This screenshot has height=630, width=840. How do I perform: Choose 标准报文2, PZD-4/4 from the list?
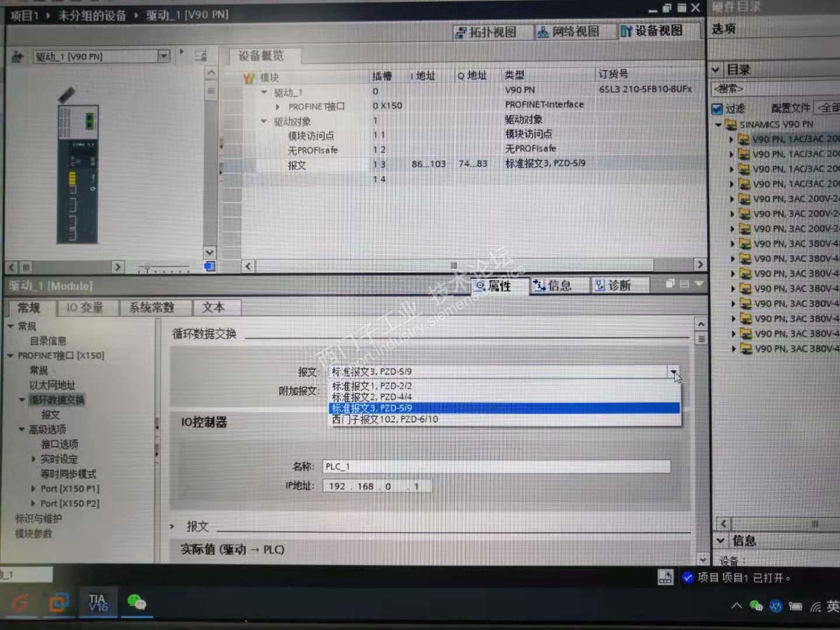(505, 397)
